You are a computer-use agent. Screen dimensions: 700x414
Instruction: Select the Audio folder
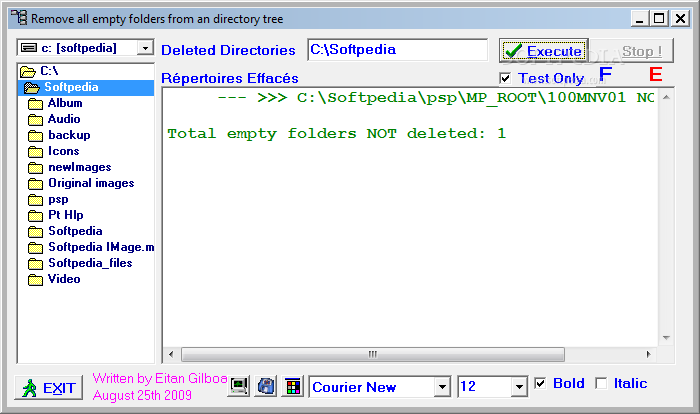point(54,119)
